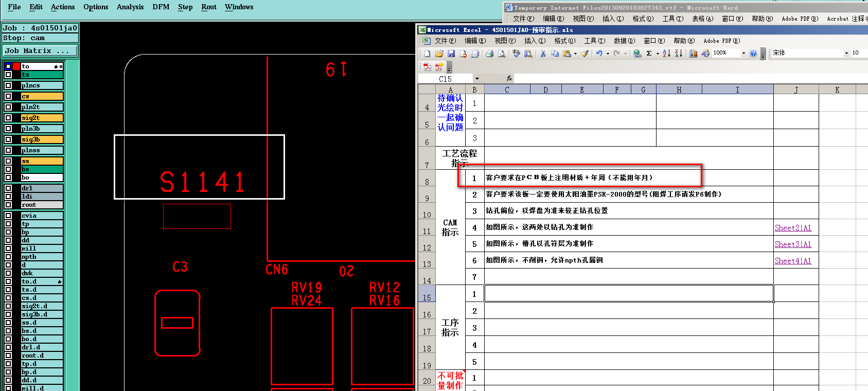Follow the Sheet4!A1 hyperlink
The image size is (868, 391).
tap(793, 261)
